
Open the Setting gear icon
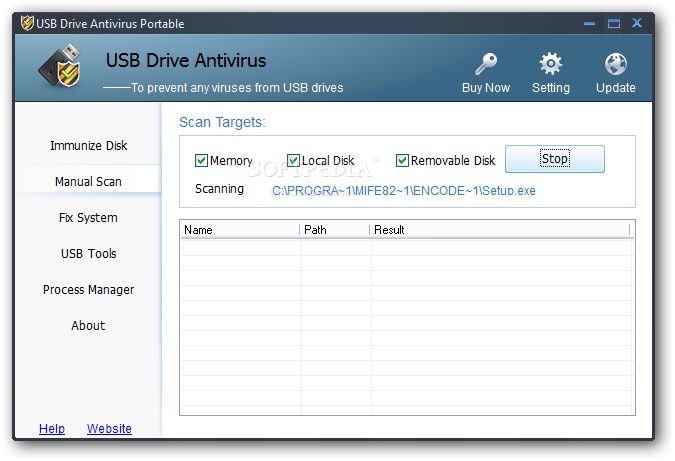tap(551, 64)
